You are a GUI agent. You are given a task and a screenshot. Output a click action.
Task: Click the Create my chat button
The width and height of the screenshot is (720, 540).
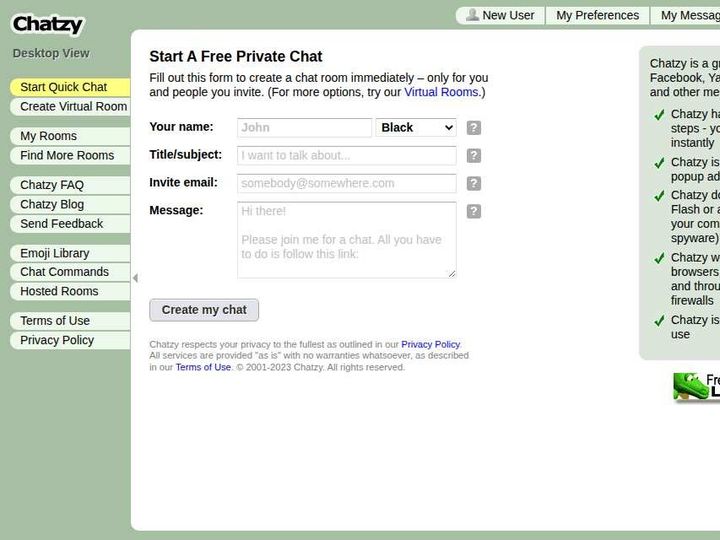[204, 310]
